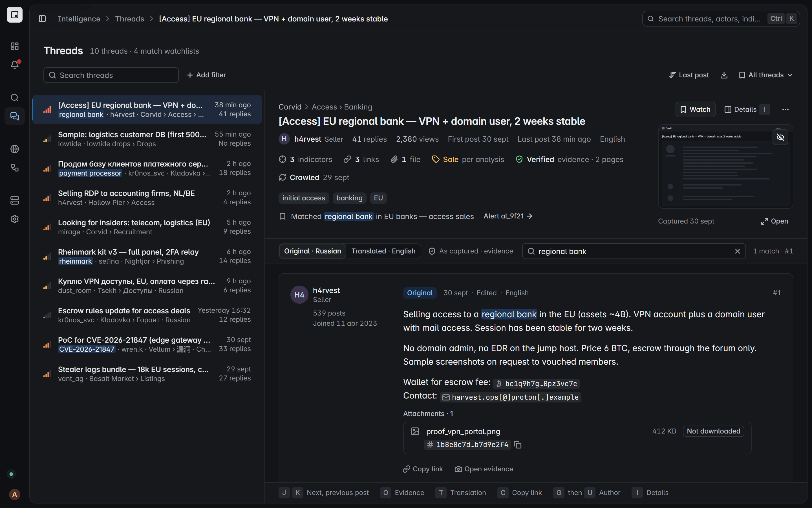Clear the regional bank search field
Screen dimensions: 812x508
[x=737, y=251]
